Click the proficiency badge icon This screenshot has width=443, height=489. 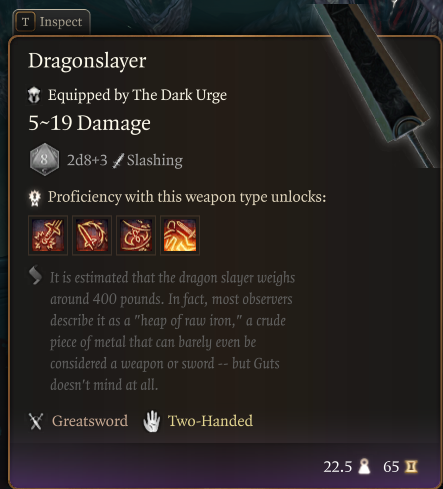pyautogui.click(x=35, y=198)
